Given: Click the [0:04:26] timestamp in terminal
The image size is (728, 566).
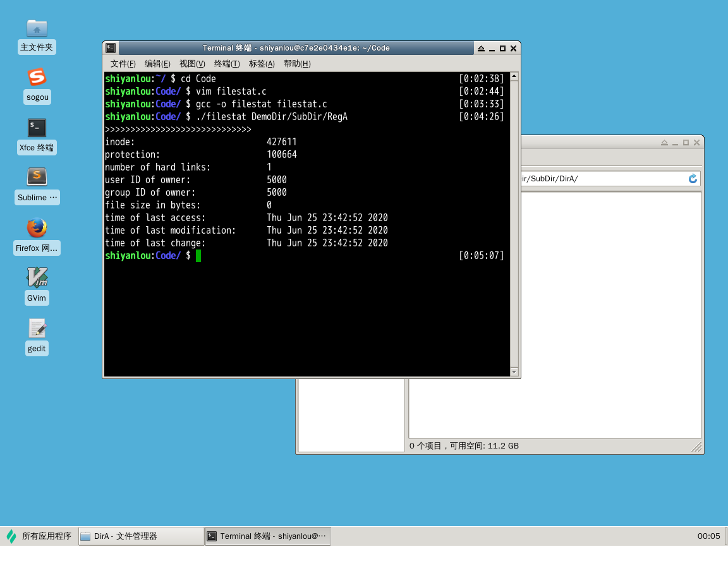Looking at the screenshot, I should pyautogui.click(x=481, y=116).
